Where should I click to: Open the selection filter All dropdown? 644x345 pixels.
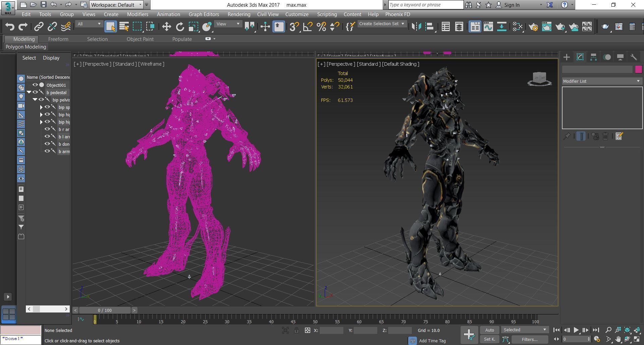89,24
